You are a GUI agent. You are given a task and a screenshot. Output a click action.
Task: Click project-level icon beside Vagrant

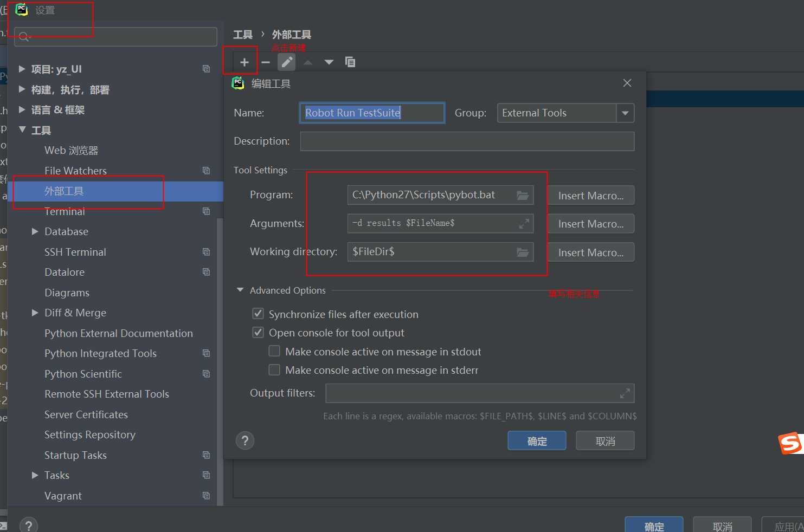(x=206, y=496)
